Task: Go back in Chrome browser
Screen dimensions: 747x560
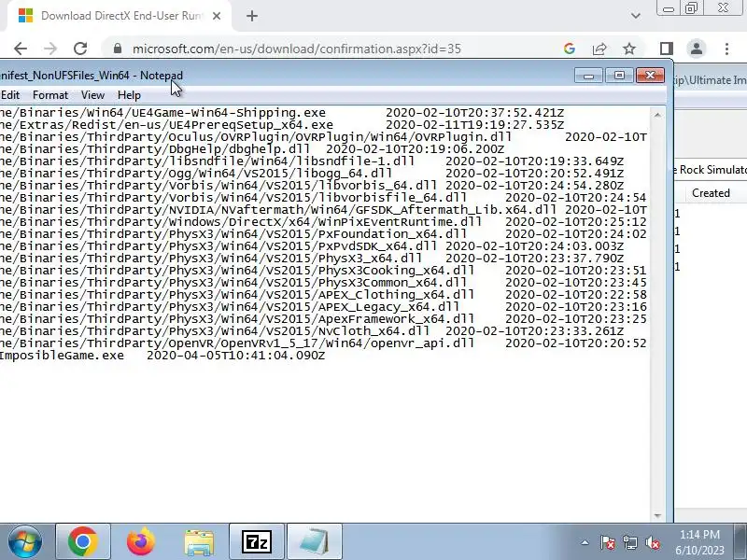Action: coord(21,49)
